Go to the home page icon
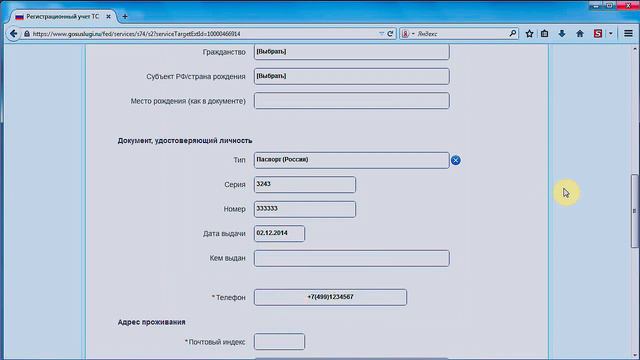Image resolution: width=640 pixels, height=360 pixels. pyautogui.click(x=580, y=34)
